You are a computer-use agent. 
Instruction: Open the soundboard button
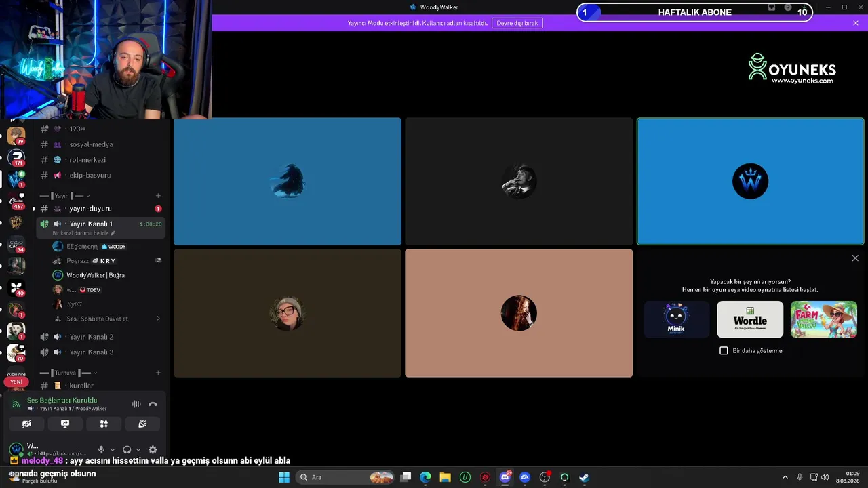point(142,424)
